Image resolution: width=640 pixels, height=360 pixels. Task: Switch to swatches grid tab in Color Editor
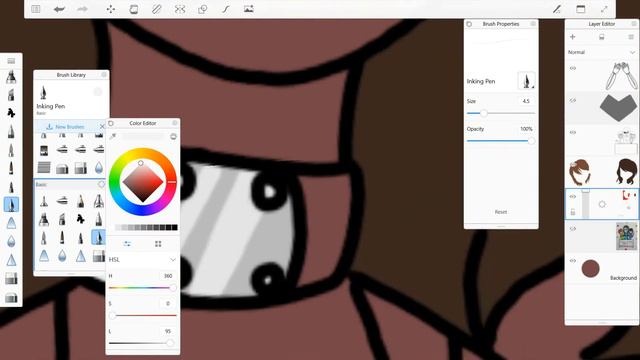point(158,244)
